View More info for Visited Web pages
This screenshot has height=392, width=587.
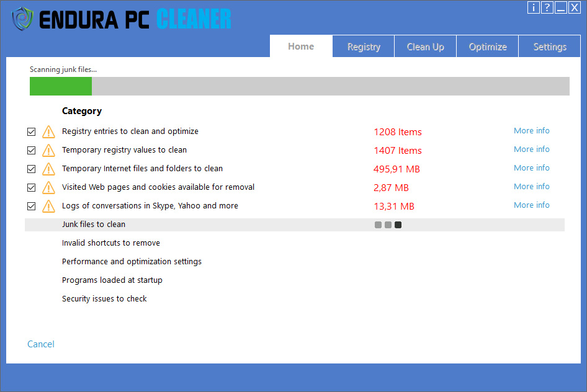tap(531, 187)
